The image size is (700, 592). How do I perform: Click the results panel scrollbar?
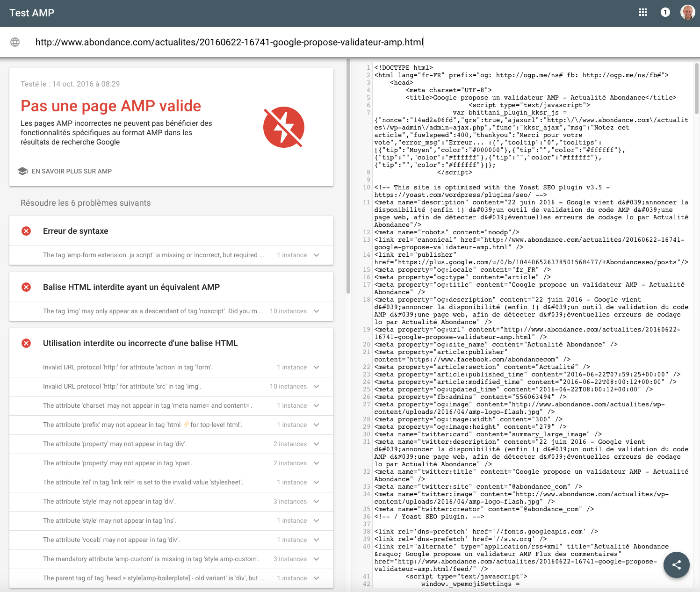[x=348, y=176]
